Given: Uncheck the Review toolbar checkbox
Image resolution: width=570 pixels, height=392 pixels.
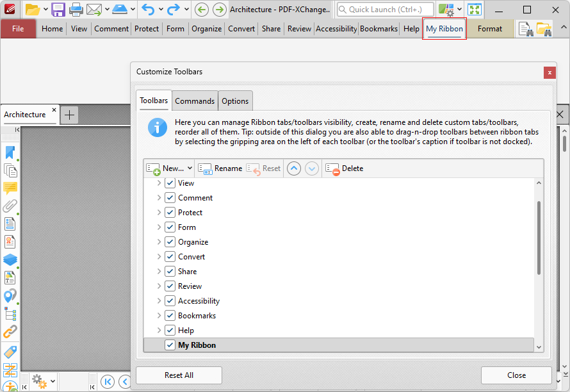Looking at the screenshot, I should click(x=170, y=286).
